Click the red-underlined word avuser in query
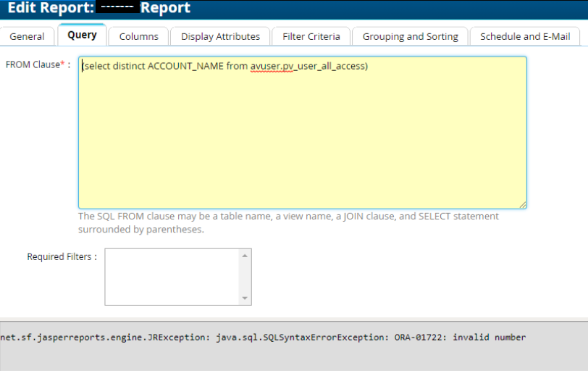Screen dimensions: 588x373 point(265,67)
